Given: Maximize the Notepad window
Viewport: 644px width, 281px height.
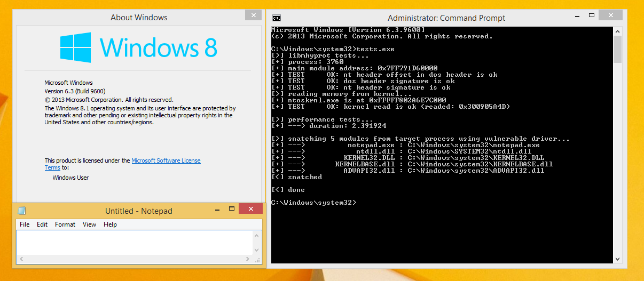Looking at the screenshot, I should click(x=232, y=209).
